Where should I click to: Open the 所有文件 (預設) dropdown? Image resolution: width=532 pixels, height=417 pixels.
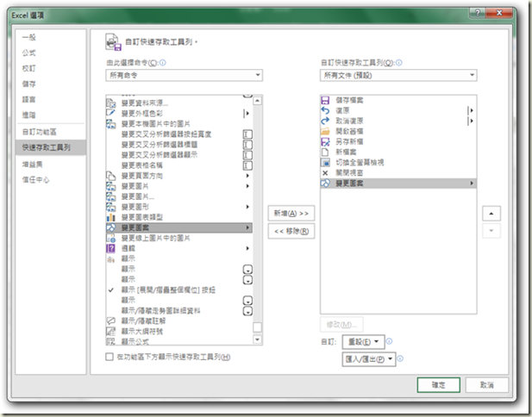point(398,75)
